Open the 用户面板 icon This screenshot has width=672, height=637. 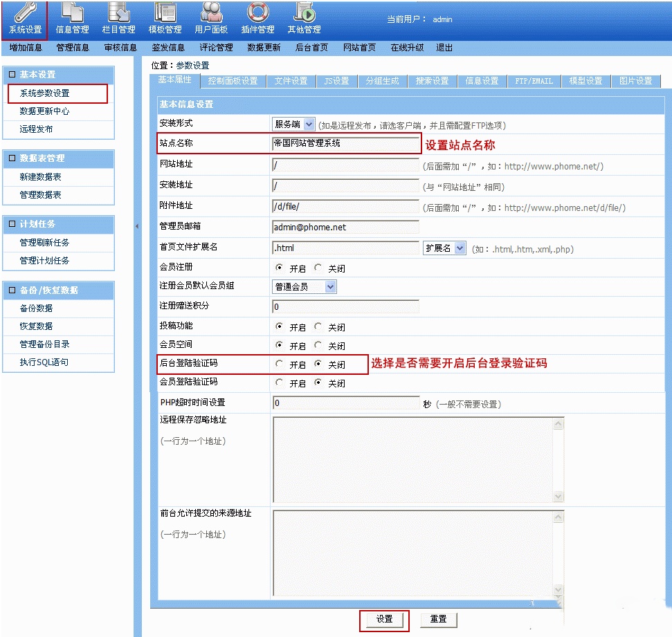[x=211, y=13]
